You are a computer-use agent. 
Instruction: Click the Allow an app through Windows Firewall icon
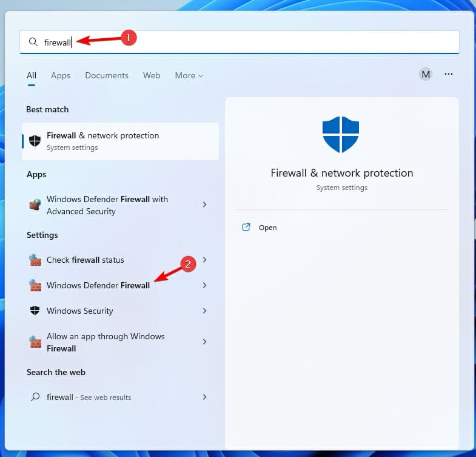tap(35, 342)
